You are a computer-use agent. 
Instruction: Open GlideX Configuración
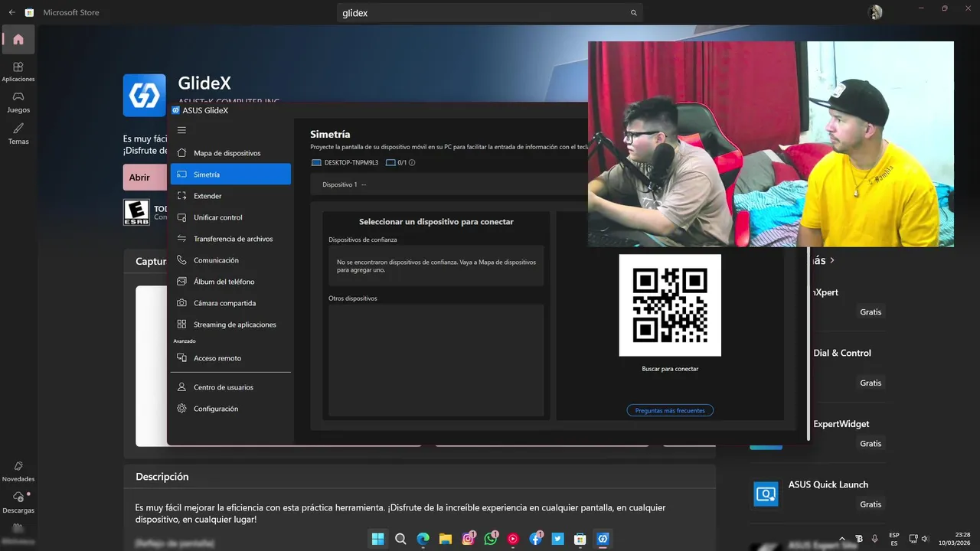click(x=230, y=409)
